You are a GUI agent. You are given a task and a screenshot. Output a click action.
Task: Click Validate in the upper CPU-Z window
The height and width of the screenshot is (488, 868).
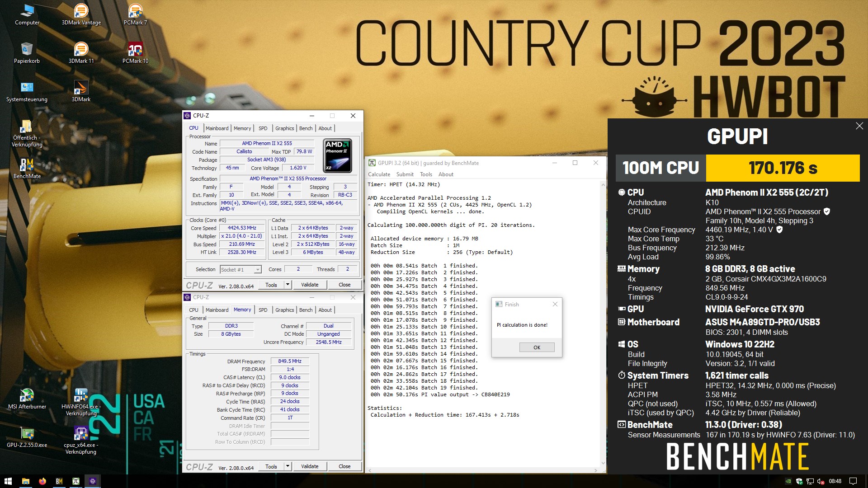310,285
